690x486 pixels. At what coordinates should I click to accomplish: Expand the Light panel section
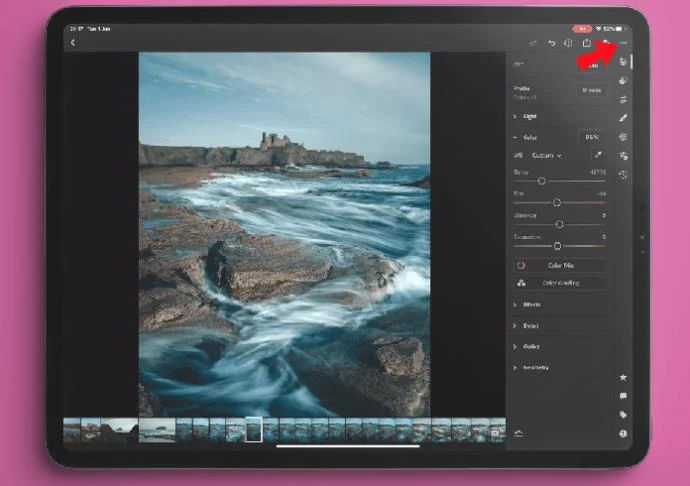click(530, 116)
